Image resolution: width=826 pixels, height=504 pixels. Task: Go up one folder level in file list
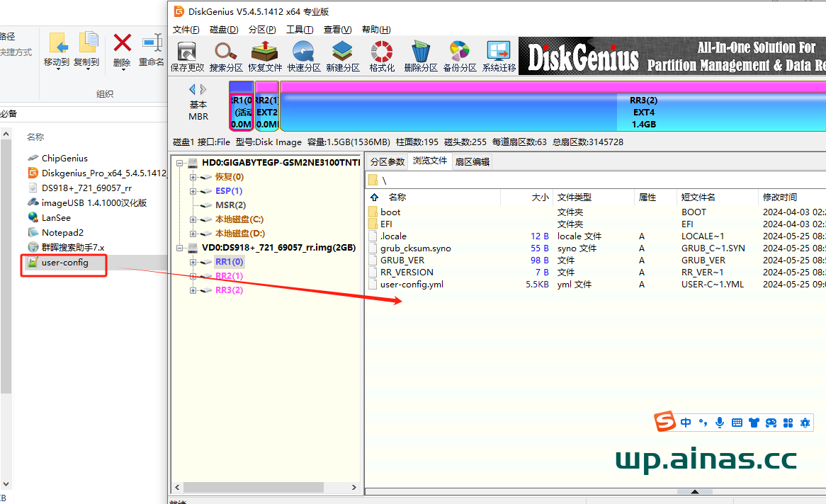click(x=375, y=197)
